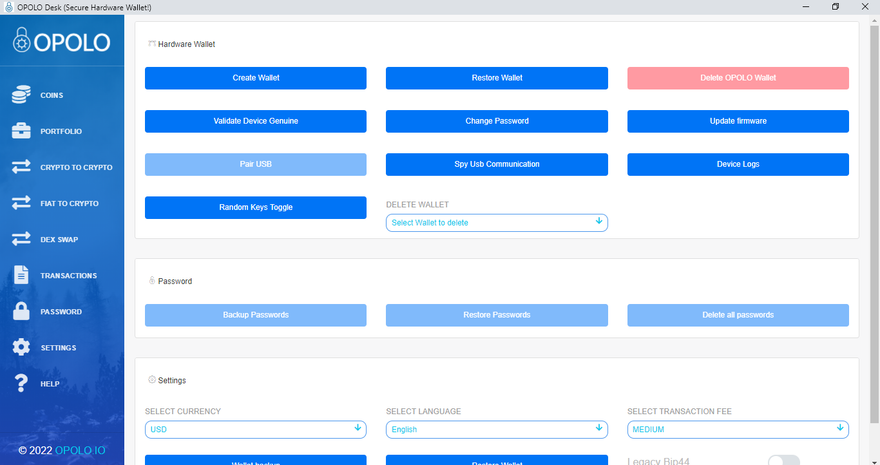Click the Coins stack icon in sidebar
Viewport: 880px width, 465px height.
pos(21,95)
